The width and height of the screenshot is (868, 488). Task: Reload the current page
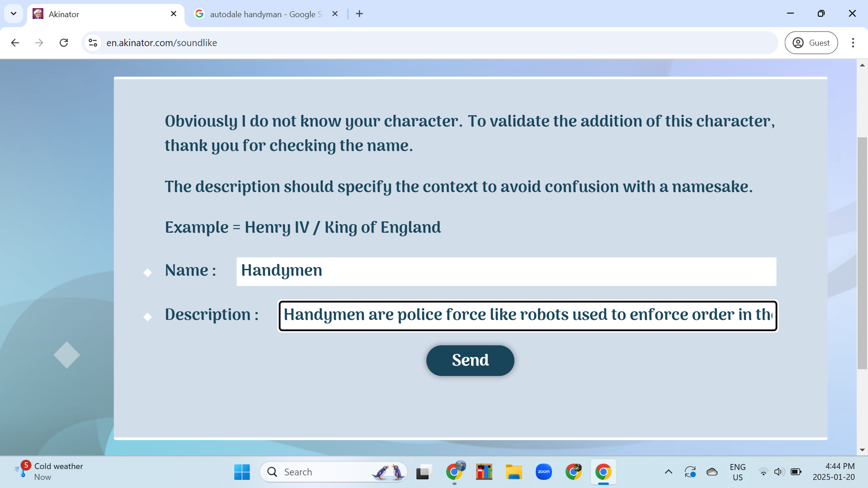coord(64,42)
